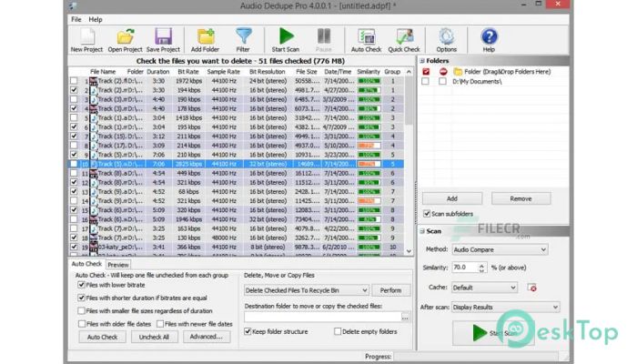This screenshot has height=364, width=637.
Task: Click the large Start Scan button in Scan panel
Action: pyautogui.click(x=493, y=333)
